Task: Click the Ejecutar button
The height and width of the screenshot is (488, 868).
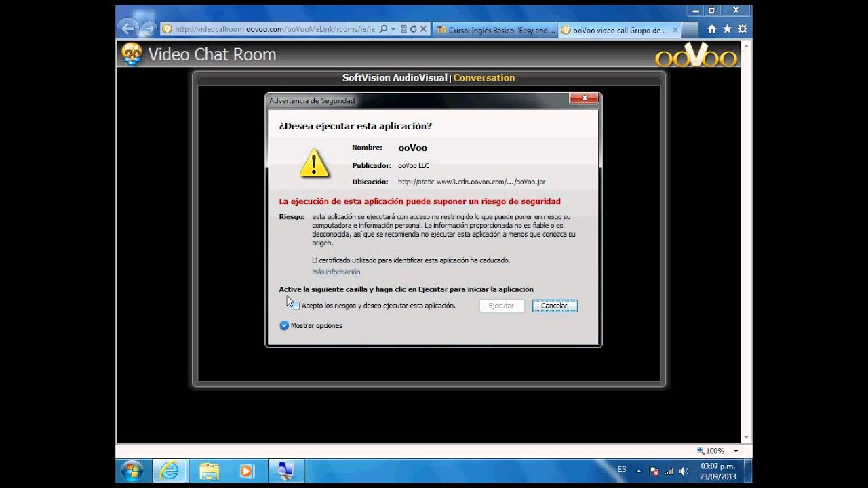Action: tap(502, 306)
